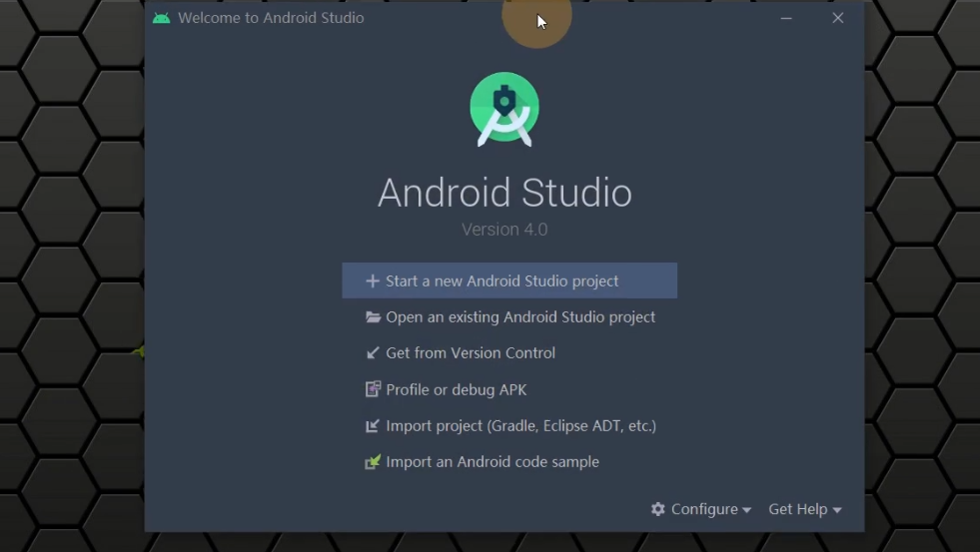Click the green check icon for code sample import
980x552 pixels.
(x=373, y=461)
